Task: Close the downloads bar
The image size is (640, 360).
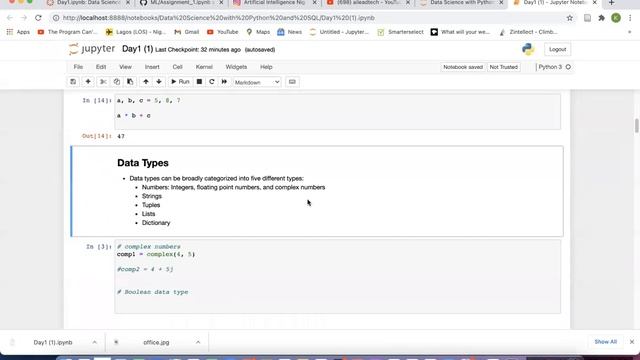Action: point(632,342)
